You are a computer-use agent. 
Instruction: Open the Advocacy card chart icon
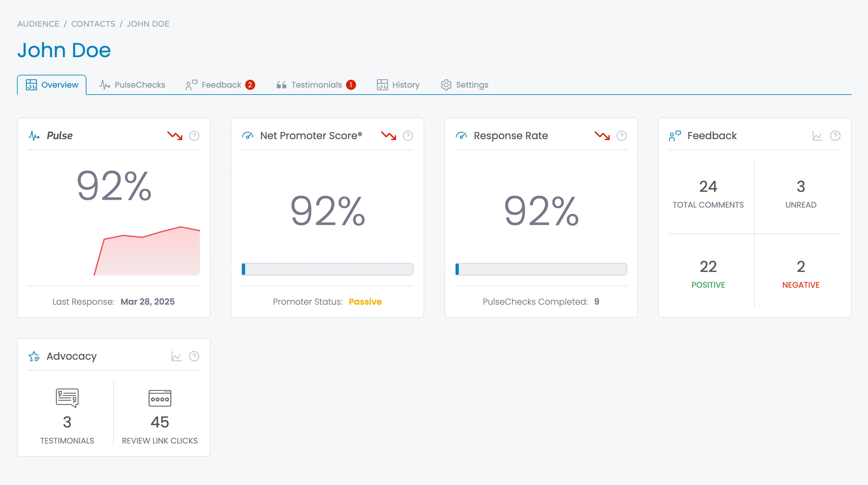176,356
